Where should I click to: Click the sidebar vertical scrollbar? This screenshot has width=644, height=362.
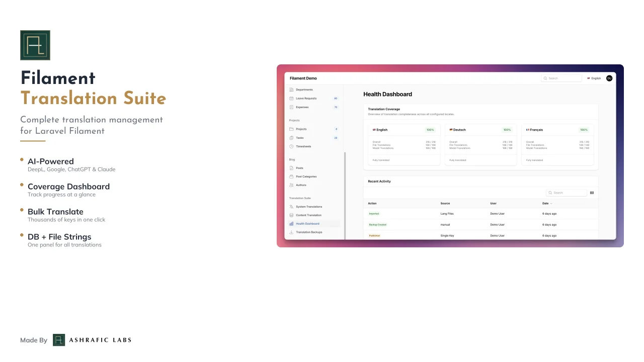pos(345,196)
